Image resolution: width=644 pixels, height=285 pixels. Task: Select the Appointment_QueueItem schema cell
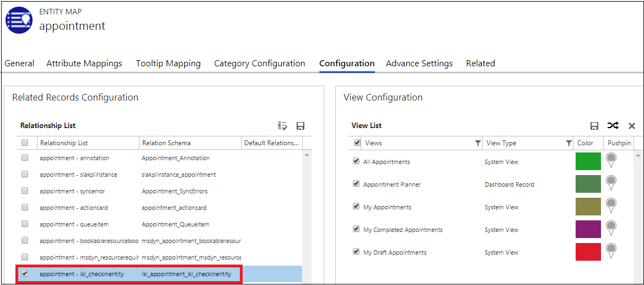(x=174, y=224)
